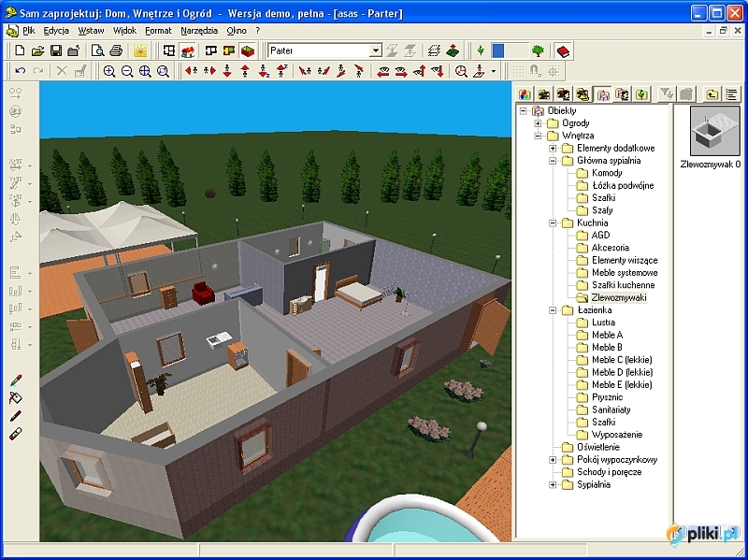The image size is (748, 560).
Task: Open a file with the folder icon
Action: click(x=37, y=50)
